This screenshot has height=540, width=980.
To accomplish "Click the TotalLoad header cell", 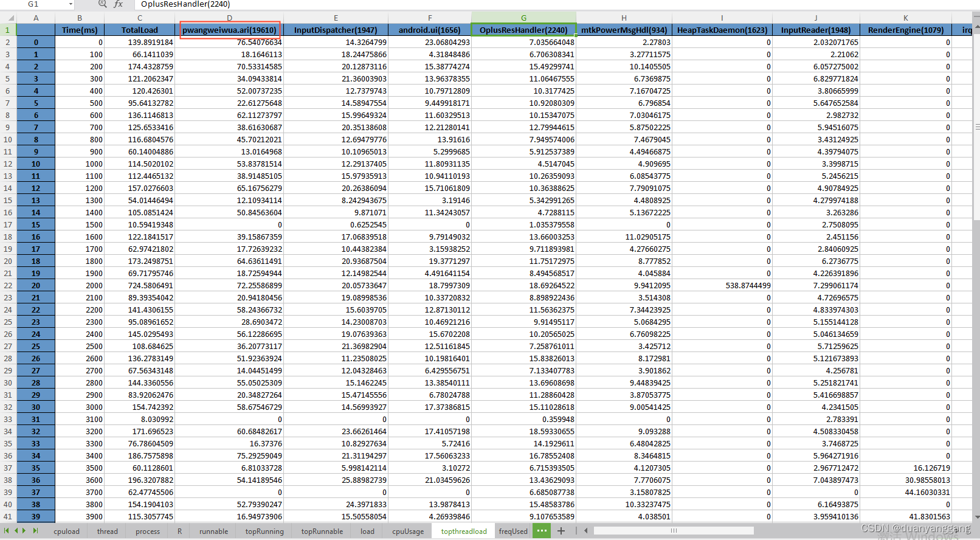I will [140, 30].
